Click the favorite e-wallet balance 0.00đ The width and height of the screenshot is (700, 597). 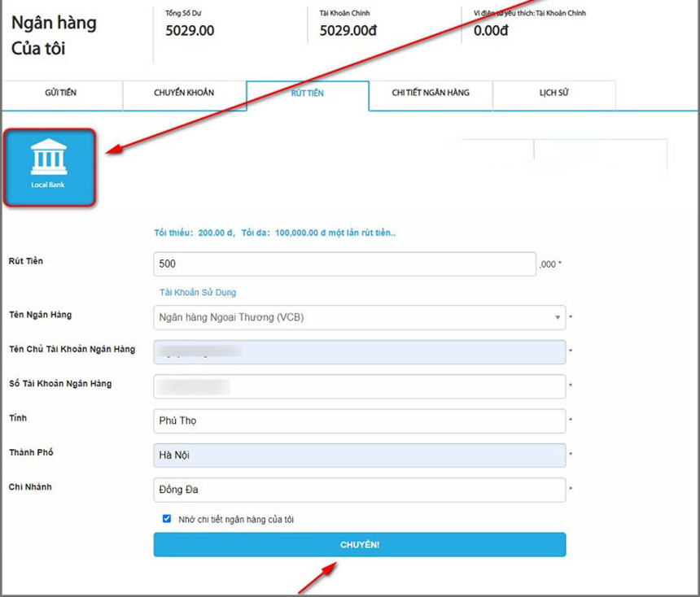[x=491, y=31]
